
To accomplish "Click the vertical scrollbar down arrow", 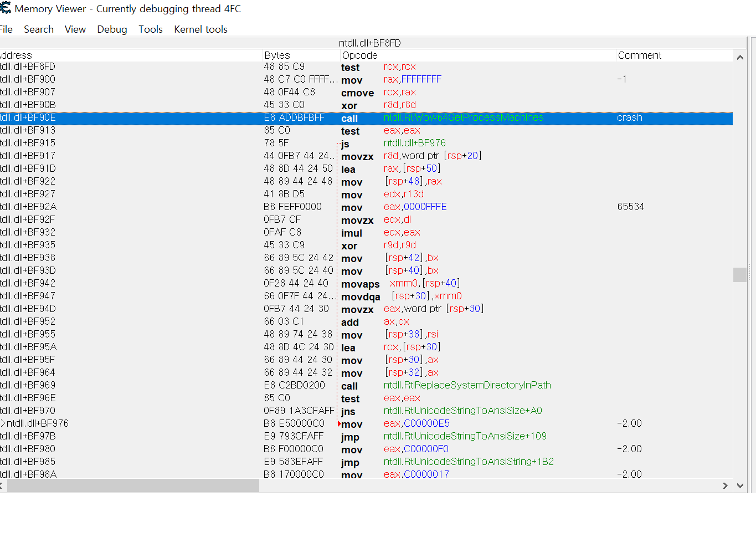I will pyautogui.click(x=740, y=485).
